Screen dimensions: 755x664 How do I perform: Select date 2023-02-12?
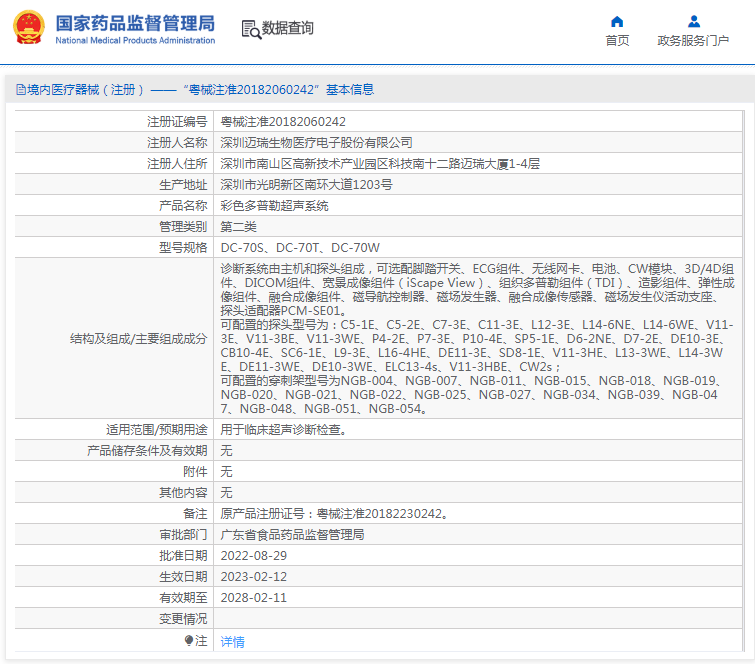[254, 576]
